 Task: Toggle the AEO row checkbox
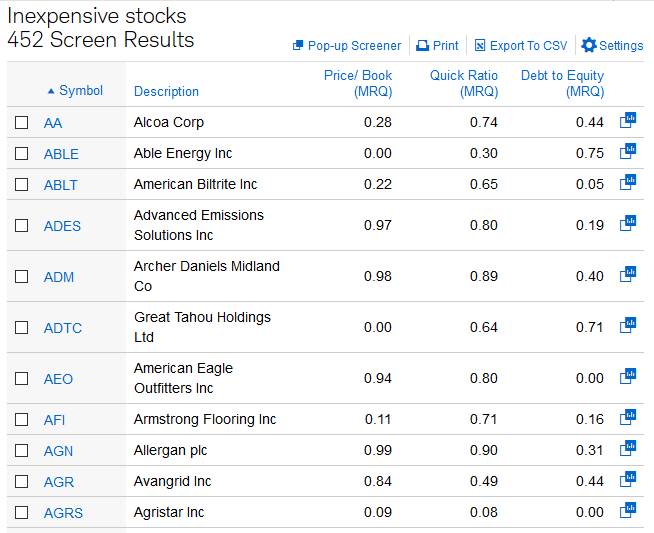[x=22, y=379]
